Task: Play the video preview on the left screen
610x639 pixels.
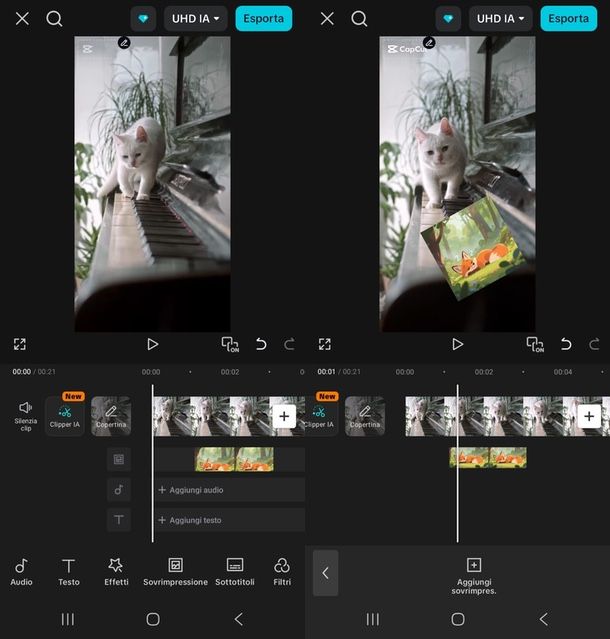Action: [152, 344]
